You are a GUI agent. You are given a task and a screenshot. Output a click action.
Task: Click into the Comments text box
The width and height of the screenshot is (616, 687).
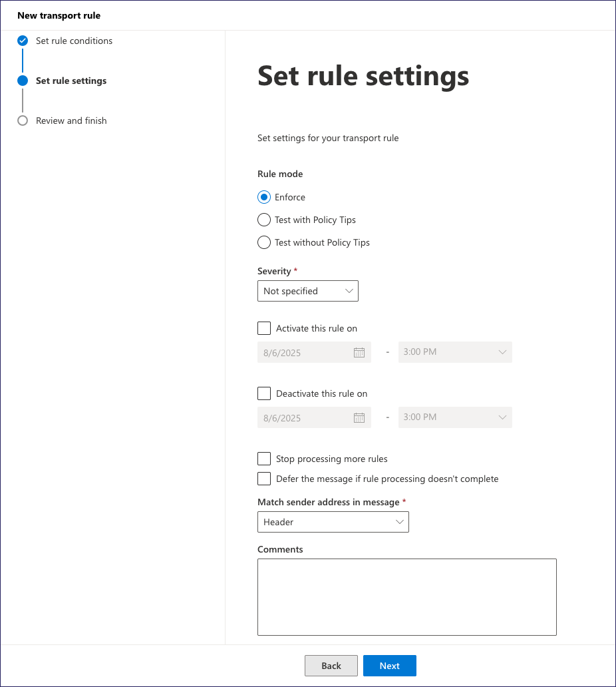406,597
